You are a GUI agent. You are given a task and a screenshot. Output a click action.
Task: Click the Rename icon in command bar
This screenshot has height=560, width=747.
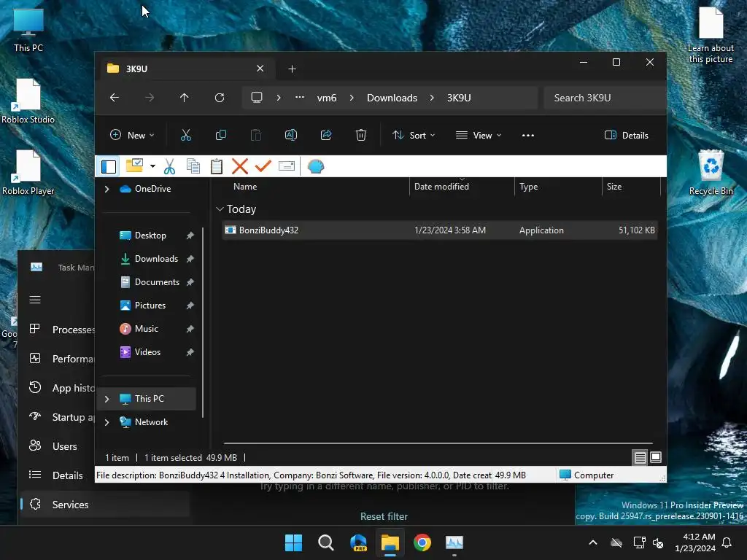(290, 135)
